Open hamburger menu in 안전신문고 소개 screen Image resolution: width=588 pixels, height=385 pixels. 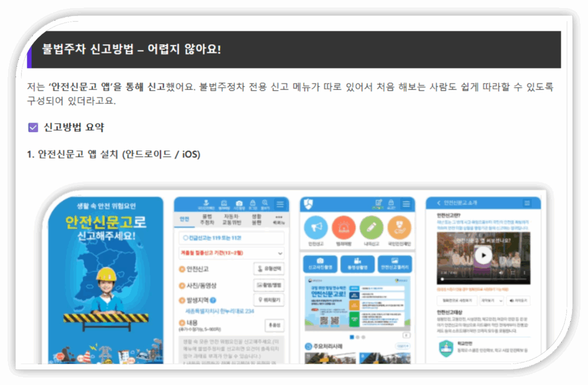527,203
